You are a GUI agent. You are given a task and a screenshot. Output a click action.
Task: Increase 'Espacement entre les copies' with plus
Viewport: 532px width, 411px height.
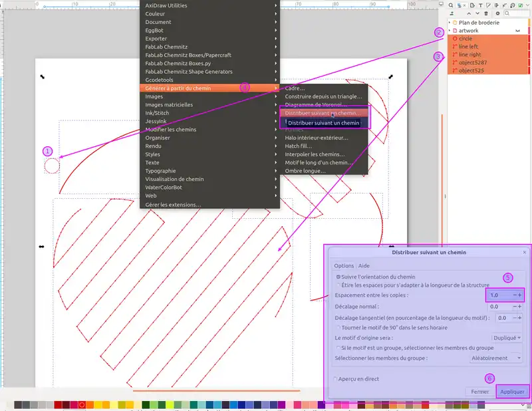(521, 295)
